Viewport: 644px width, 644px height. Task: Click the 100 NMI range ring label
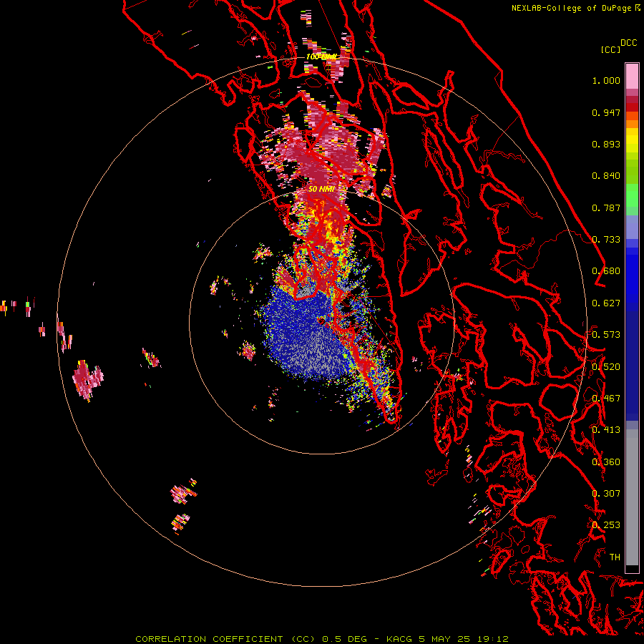pos(321,57)
